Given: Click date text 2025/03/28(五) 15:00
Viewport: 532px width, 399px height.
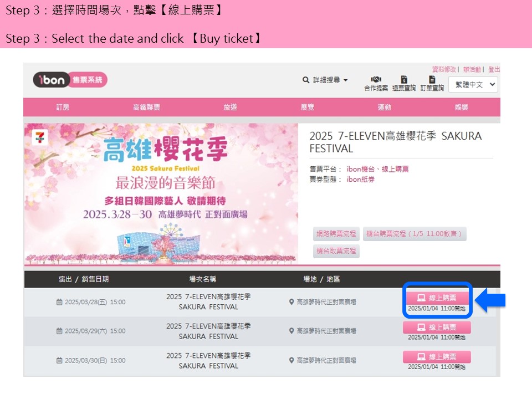Looking at the screenshot, I should tap(95, 302).
